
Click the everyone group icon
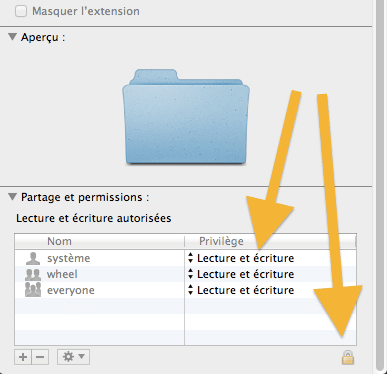click(33, 290)
